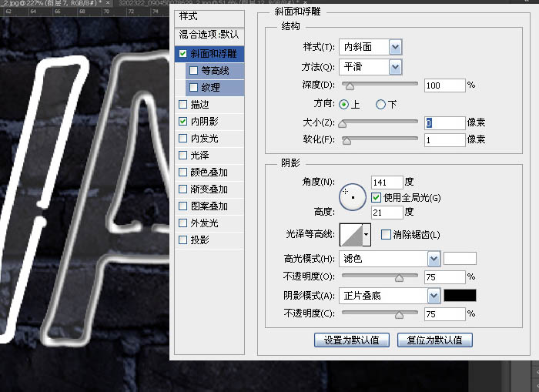Click the 高度 value field 21
This screenshot has height=392, width=539.
coord(387,212)
